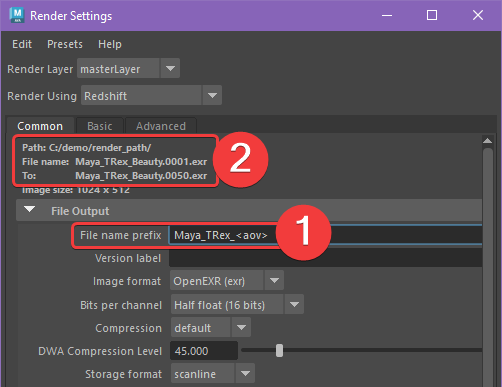Open the Render Layer masterLayer dropdown

coord(128,69)
